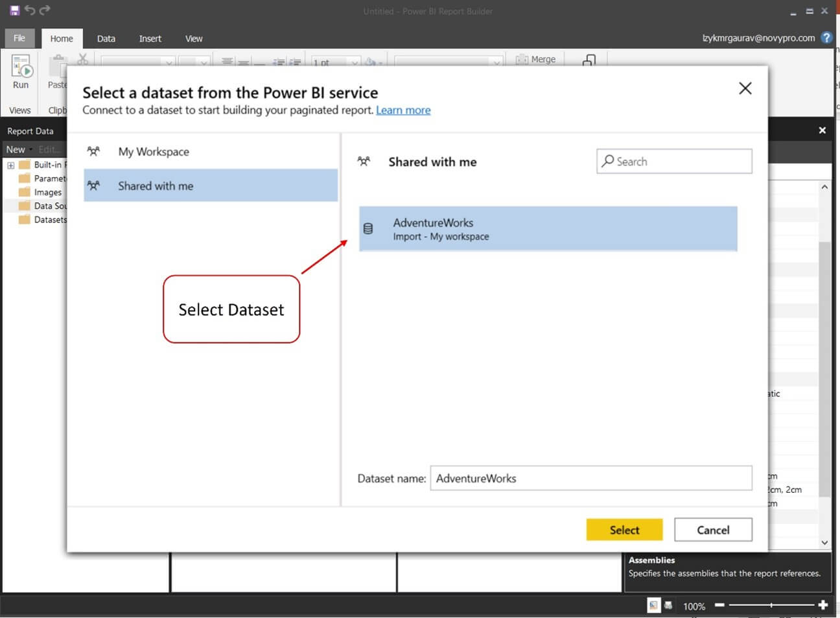This screenshot has width=840, height=618.
Task: Open the New dropdown in Report Data
Action: 19,149
